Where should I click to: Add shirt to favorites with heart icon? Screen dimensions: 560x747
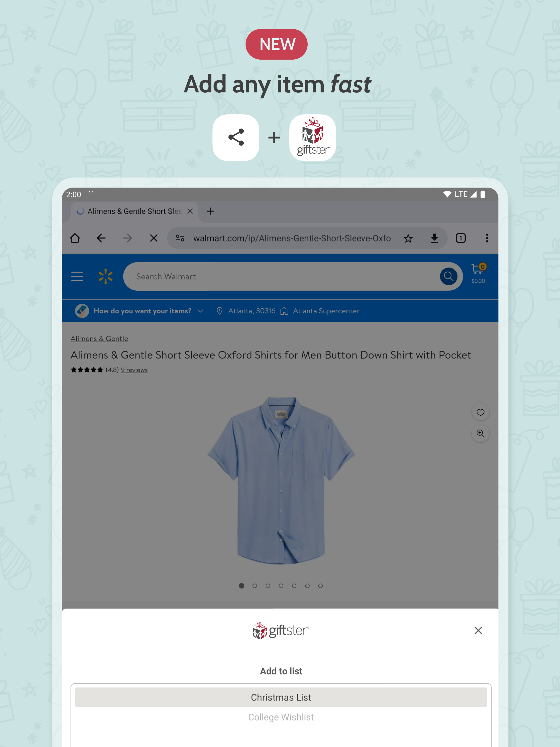point(480,412)
